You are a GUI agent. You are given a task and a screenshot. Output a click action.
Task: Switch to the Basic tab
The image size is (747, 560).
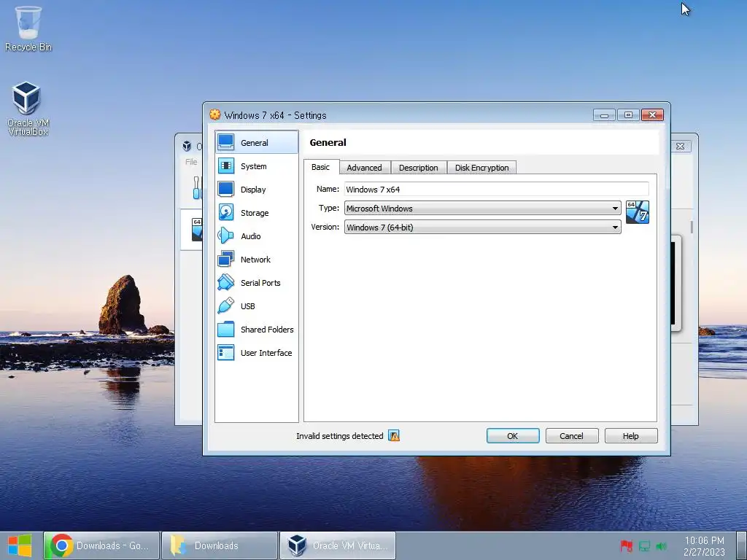(x=321, y=167)
